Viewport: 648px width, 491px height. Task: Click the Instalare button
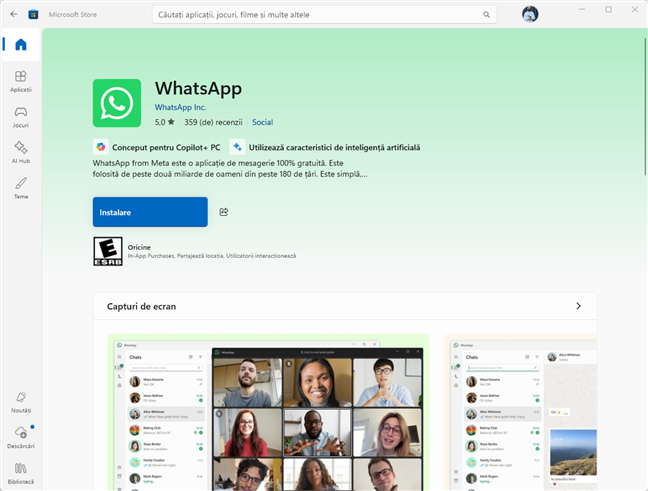[150, 212]
